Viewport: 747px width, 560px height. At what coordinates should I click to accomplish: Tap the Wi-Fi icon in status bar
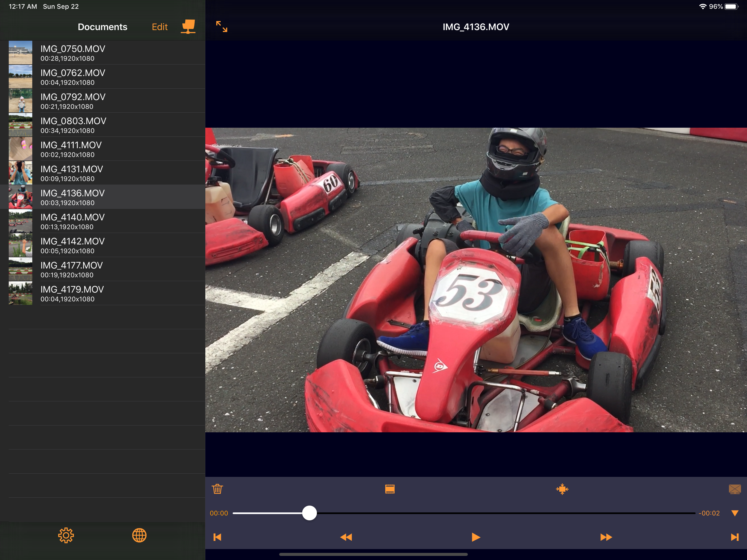coord(702,6)
